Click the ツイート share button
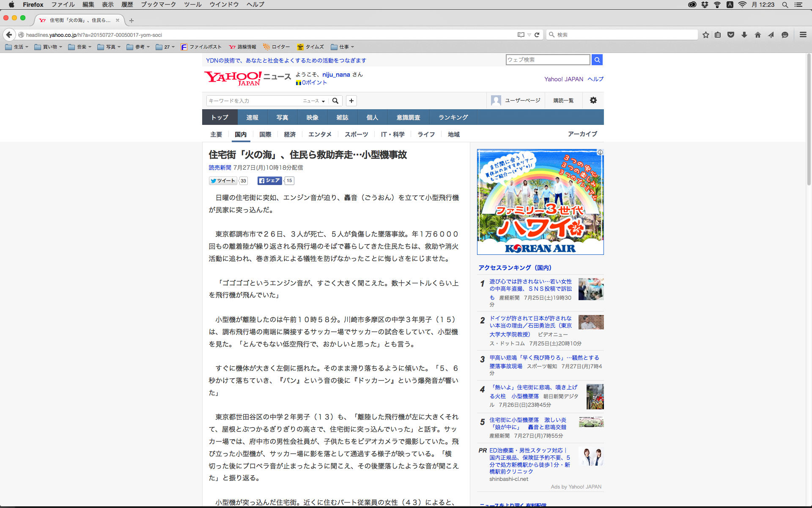This screenshot has height=508, width=812. [x=223, y=181]
